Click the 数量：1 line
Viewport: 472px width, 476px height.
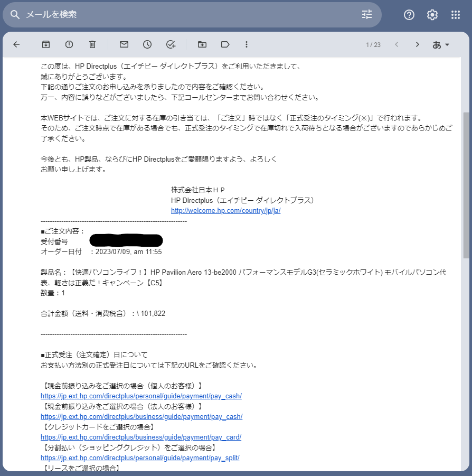click(53, 293)
